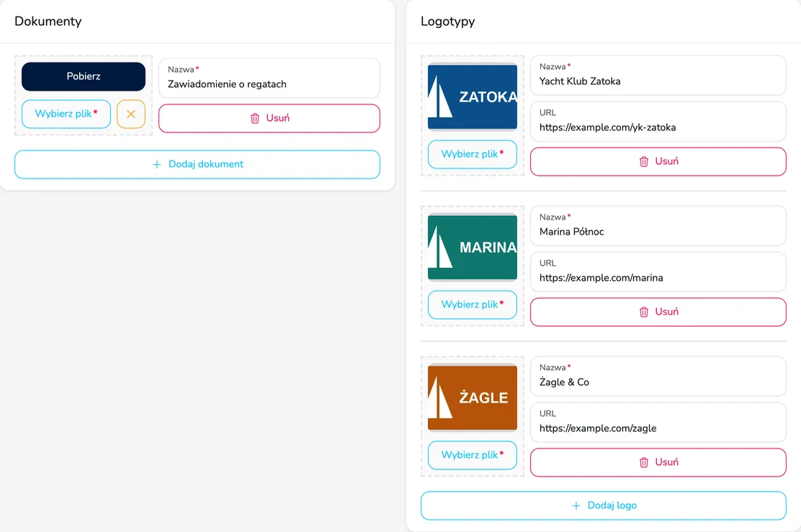Edit URL field ending in /zagle
The image size is (801, 532).
point(658,423)
